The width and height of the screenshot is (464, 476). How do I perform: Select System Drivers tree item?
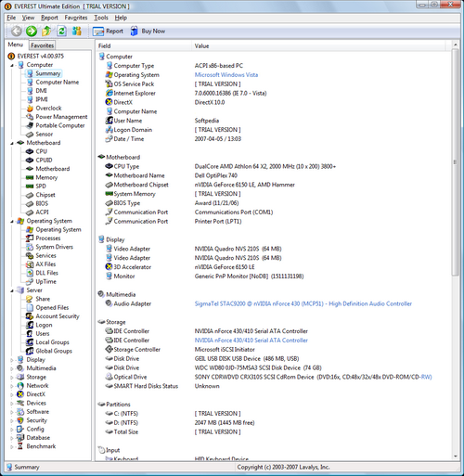tap(54, 247)
